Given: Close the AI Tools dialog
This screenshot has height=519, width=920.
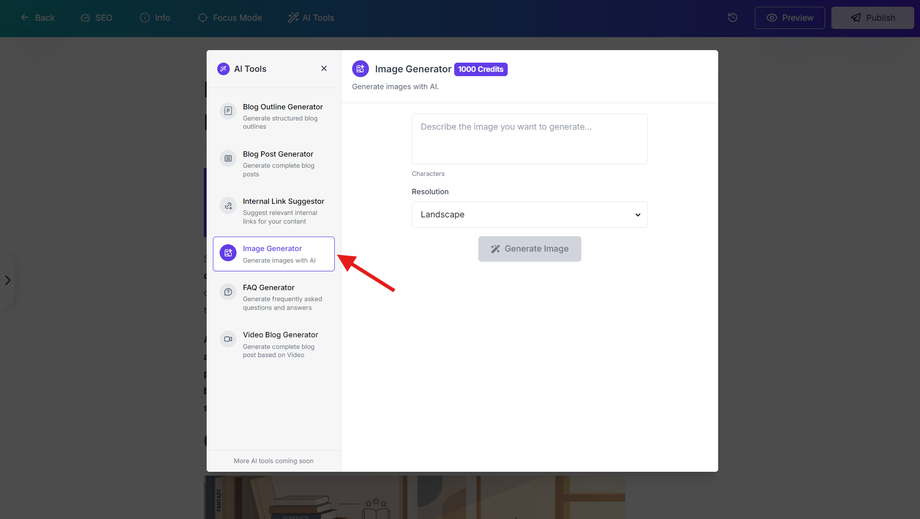Looking at the screenshot, I should pos(324,69).
